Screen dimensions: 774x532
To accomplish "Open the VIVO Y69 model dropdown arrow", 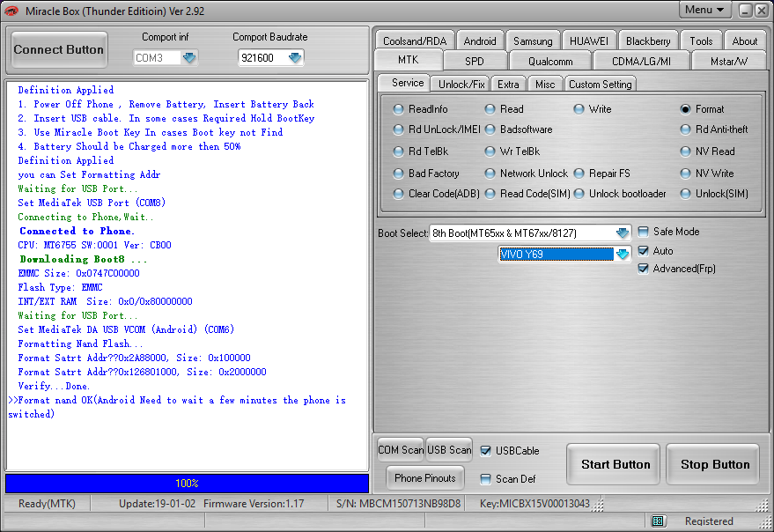I will [622, 254].
